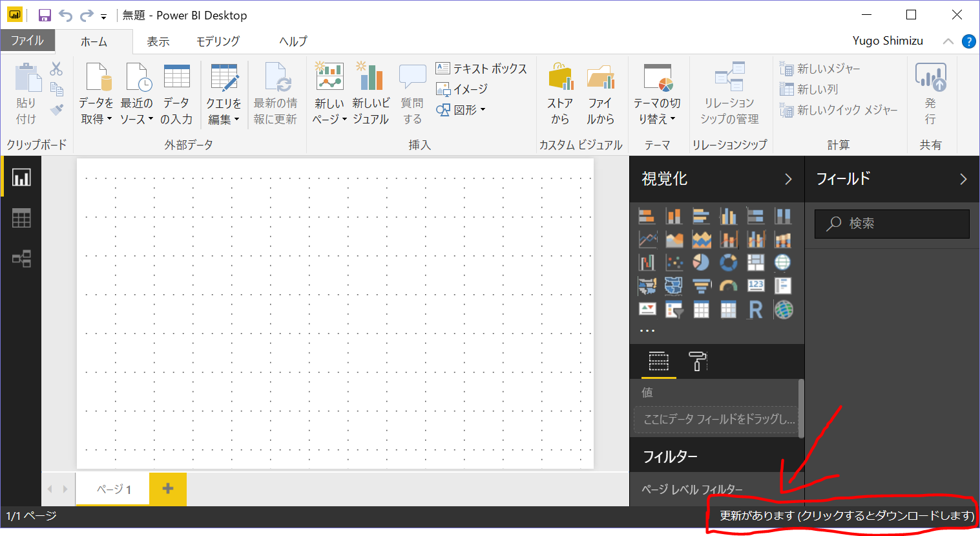
Task: Click the Save icon in title bar
Action: (45, 16)
